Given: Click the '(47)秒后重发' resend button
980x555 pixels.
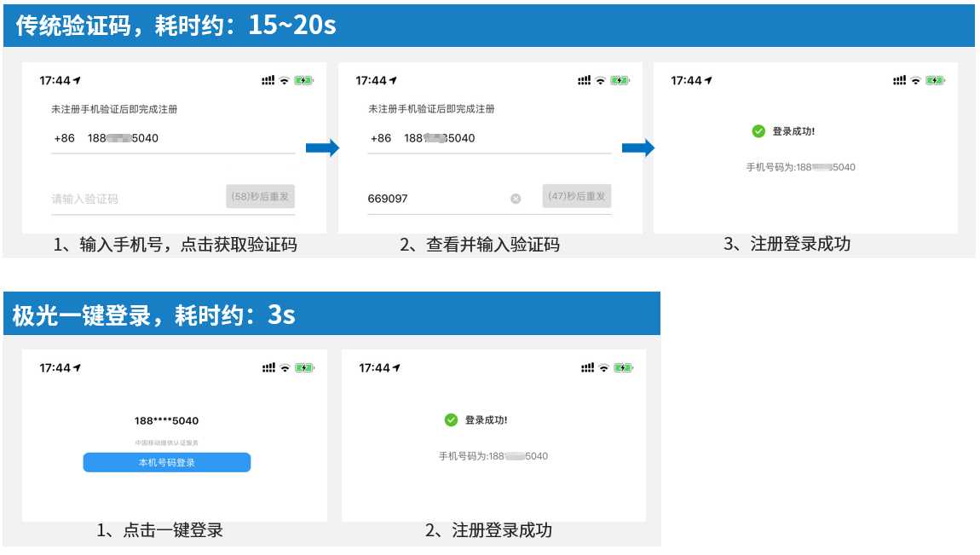Looking at the screenshot, I should coord(577,195).
